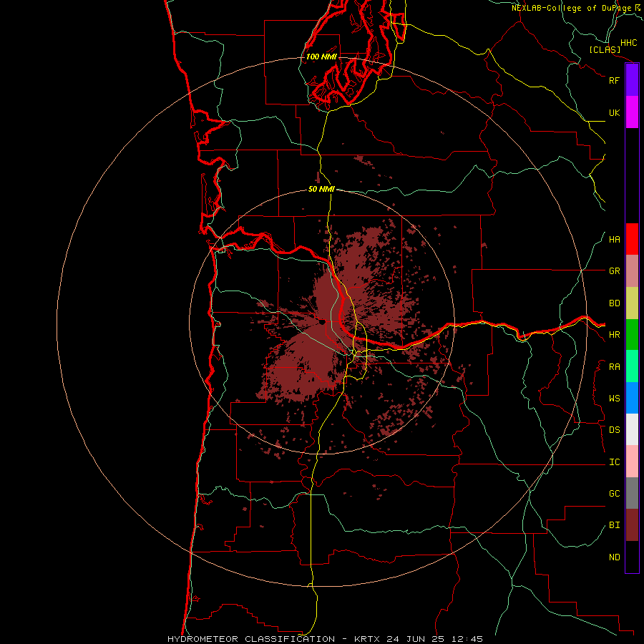
Task: Pick the HR green legend swatch
Action: point(632,335)
